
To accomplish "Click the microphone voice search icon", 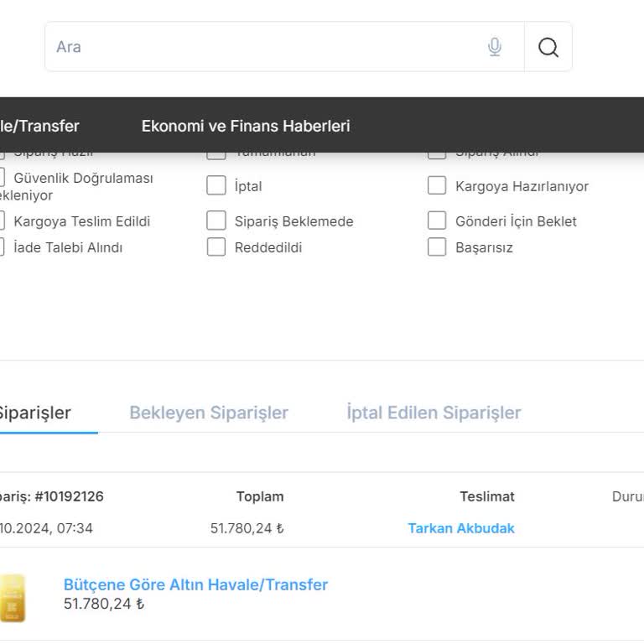I will [495, 47].
